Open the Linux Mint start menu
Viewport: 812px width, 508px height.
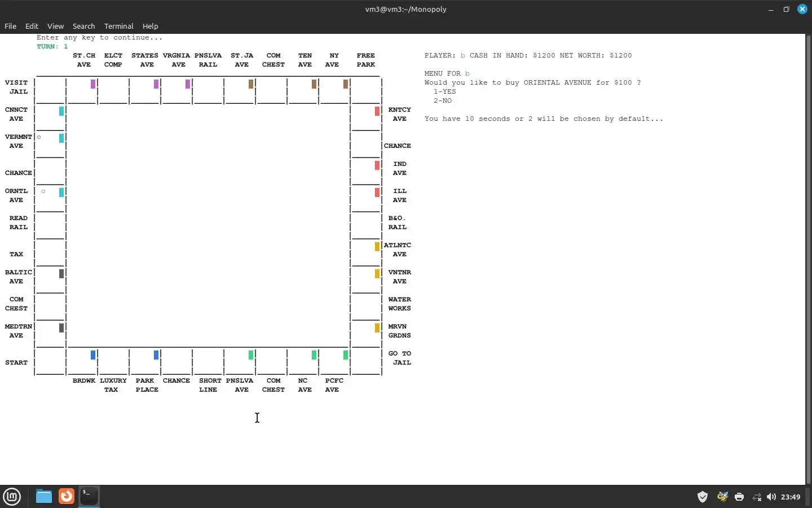12,497
